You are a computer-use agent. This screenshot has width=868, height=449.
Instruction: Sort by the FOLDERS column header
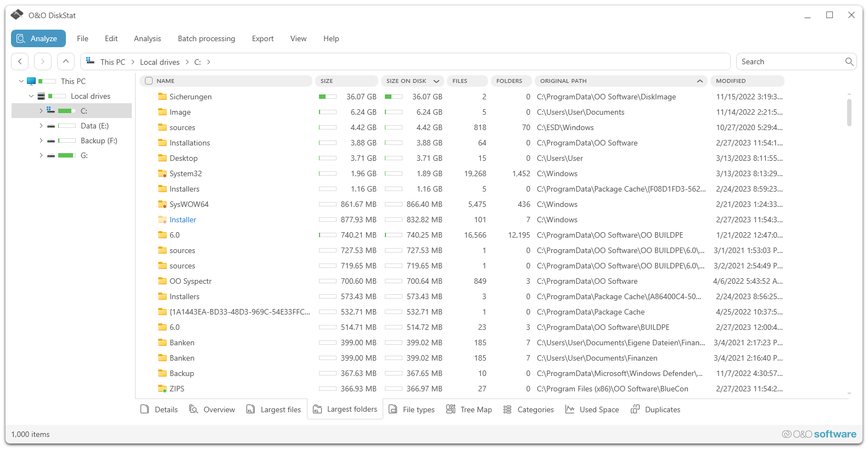511,81
